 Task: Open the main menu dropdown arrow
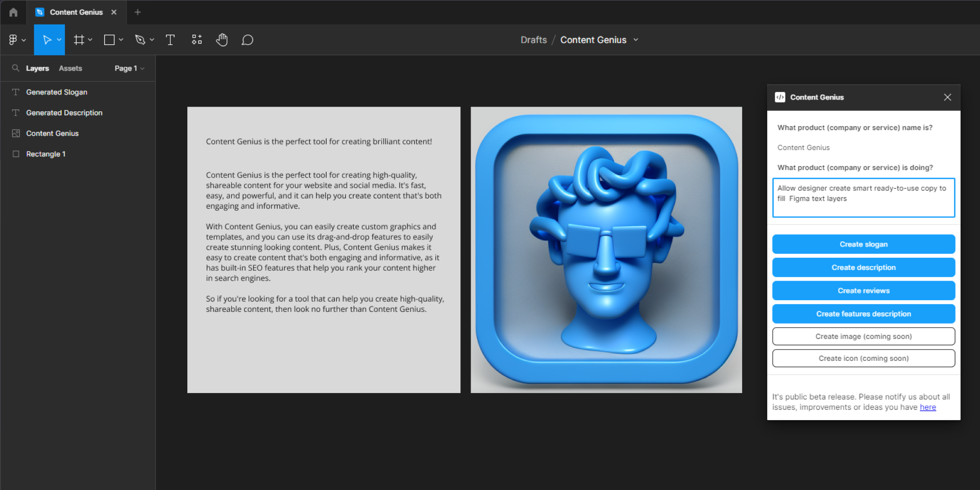point(23,40)
